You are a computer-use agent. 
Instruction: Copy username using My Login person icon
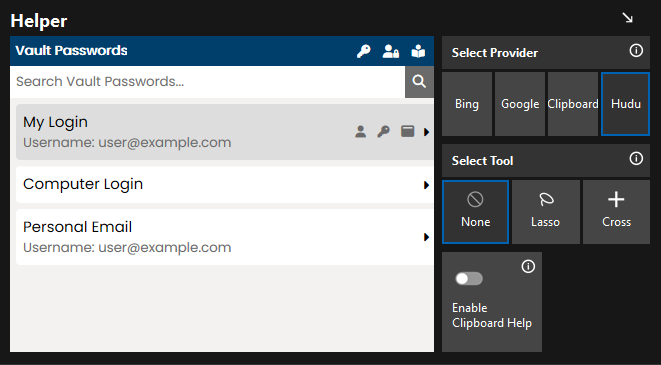coord(360,132)
